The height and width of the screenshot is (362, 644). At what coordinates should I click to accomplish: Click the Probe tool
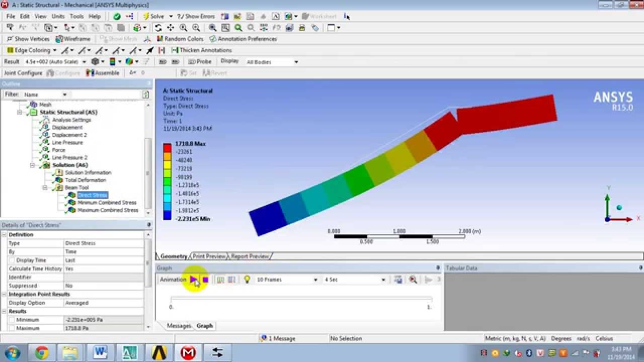point(200,62)
